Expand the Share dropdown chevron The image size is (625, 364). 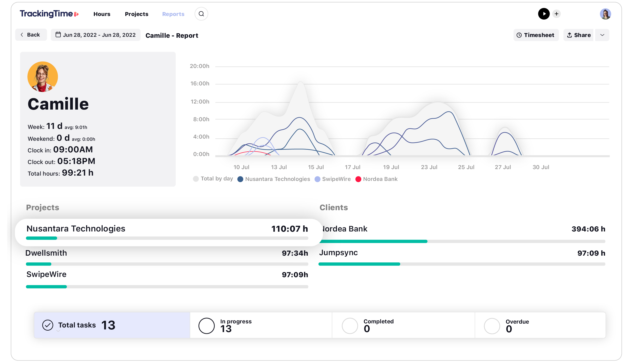click(x=604, y=35)
